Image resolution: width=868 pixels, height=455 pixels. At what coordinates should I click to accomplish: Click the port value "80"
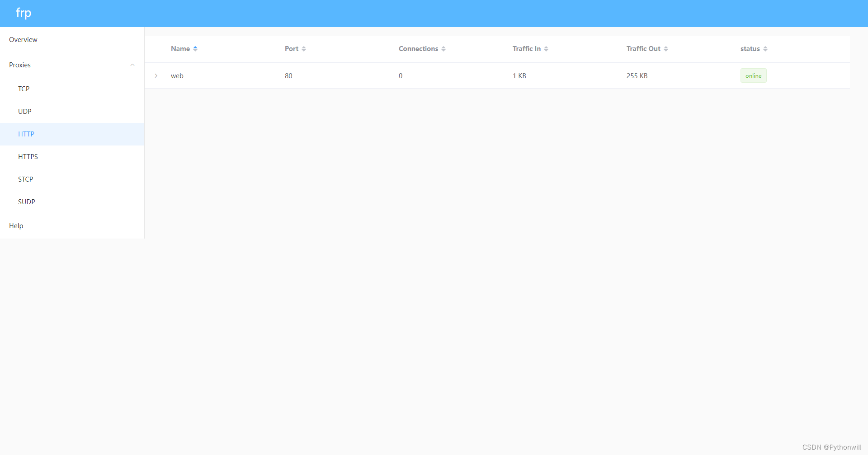[288, 76]
